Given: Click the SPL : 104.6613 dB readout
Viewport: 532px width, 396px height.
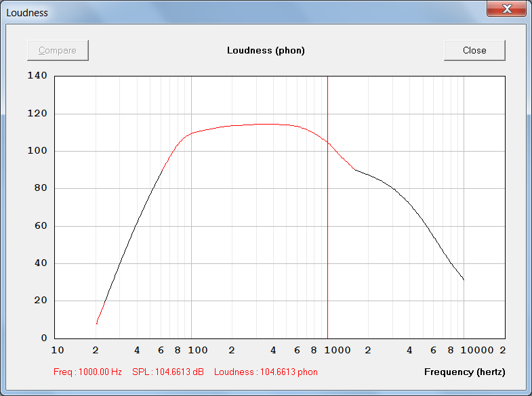Looking at the screenshot, I should point(168,372).
